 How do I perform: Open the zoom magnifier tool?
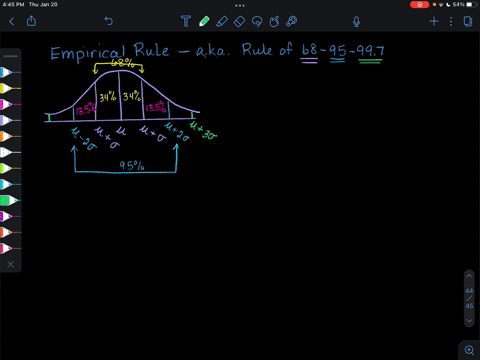469,350
